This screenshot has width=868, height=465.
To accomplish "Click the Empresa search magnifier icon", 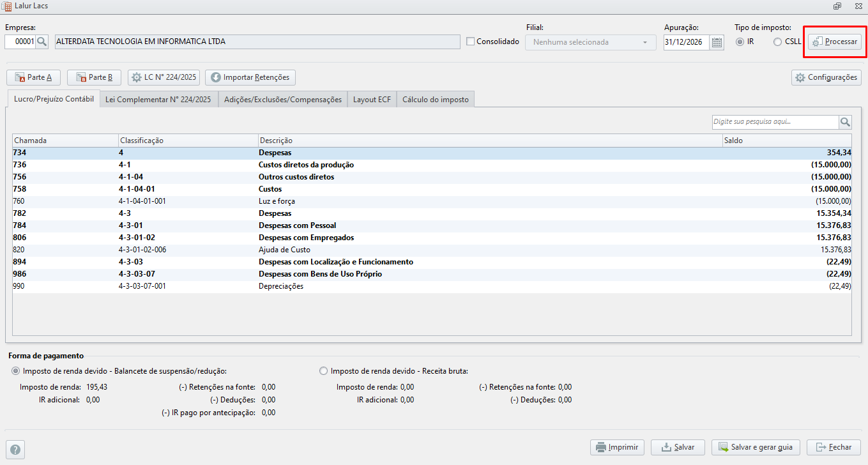I will tap(42, 42).
